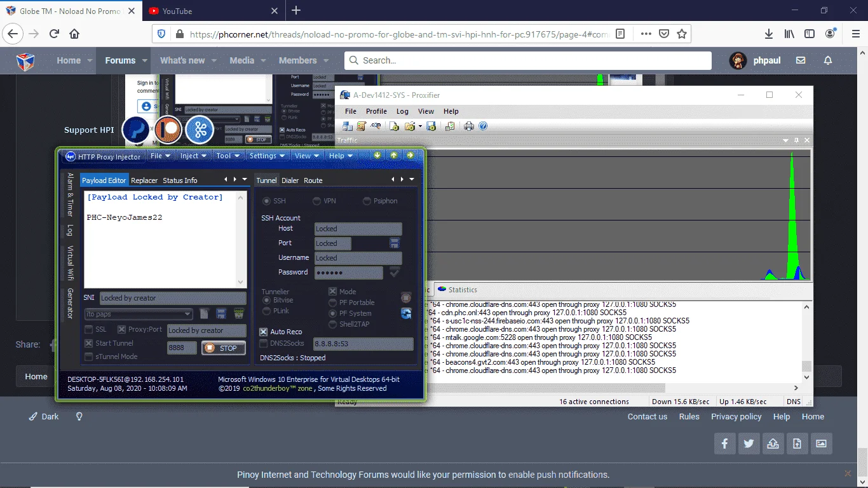Screen dimensions: 868x488
Task: Expand the Open Profile dropdown arrow in Proxifier
Action: click(x=420, y=126)
